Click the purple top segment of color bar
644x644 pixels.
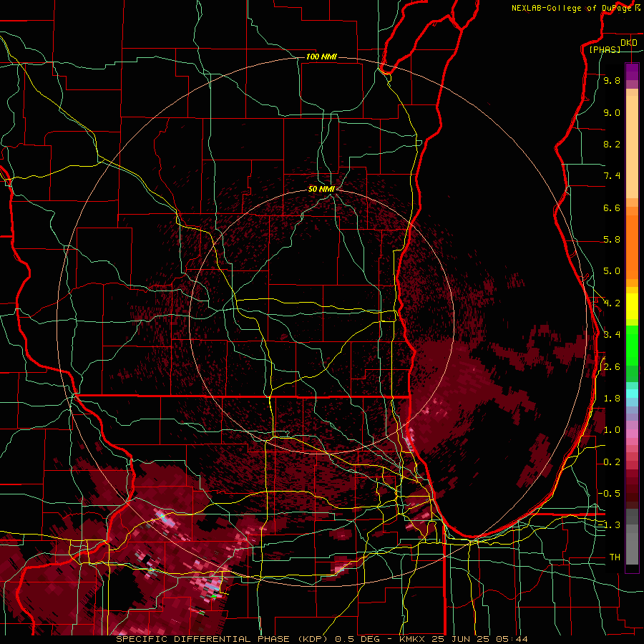(x=632, y=72)
